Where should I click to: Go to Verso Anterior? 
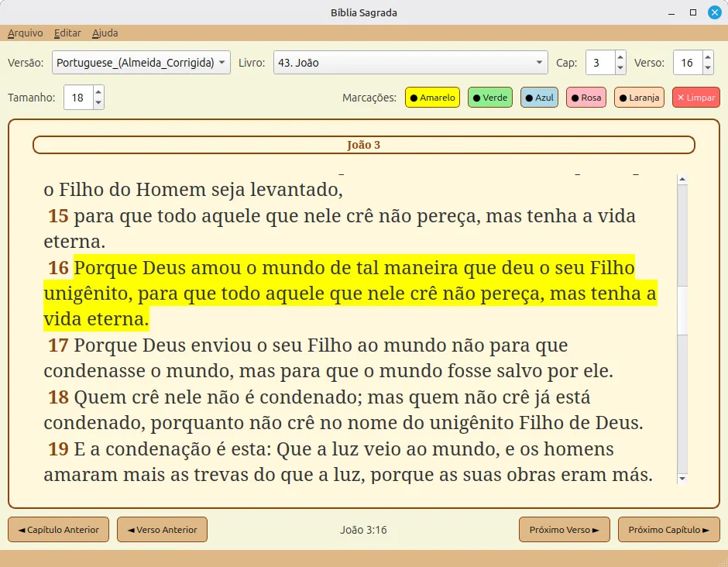(x=162, y=529)
